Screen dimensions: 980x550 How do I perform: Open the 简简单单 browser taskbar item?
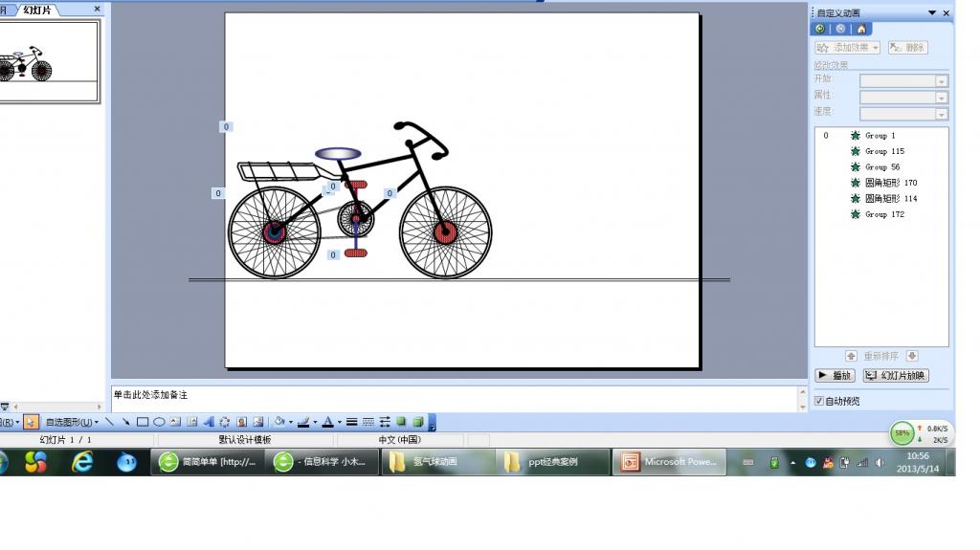(207, 463)
